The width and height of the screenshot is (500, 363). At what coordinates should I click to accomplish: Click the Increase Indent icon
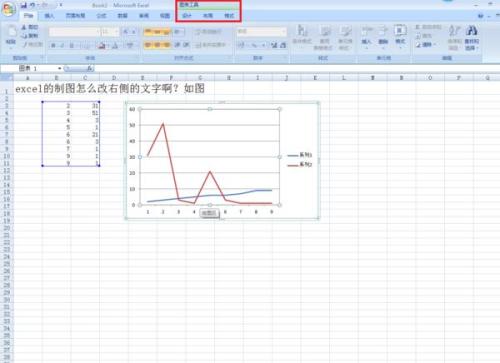click(186, 45)
